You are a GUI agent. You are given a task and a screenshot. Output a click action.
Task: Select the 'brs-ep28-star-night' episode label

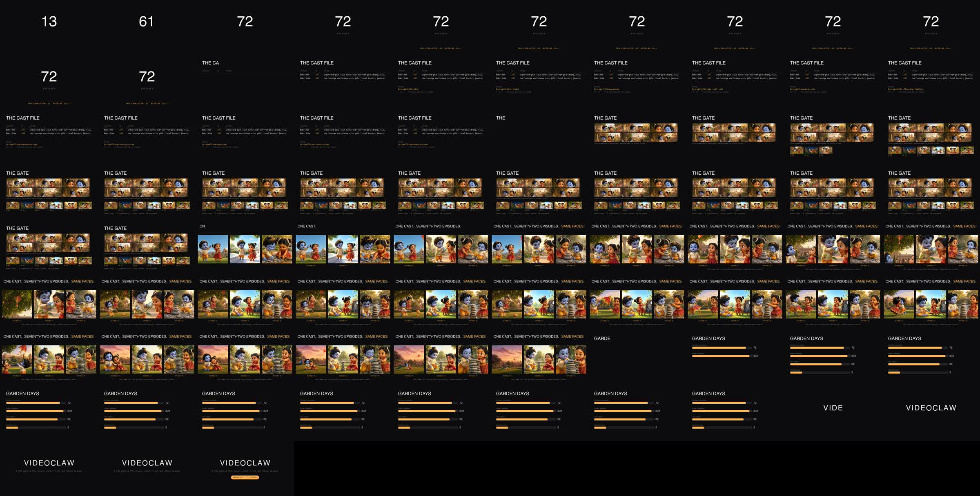[x=507, y=89]
